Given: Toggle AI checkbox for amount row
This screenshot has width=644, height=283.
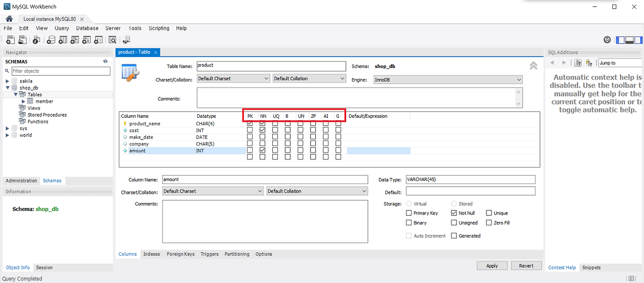Looking at the screenshot, I should pos(326,151).
